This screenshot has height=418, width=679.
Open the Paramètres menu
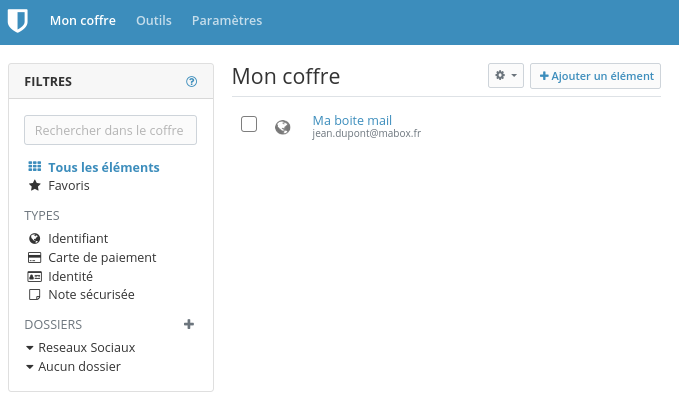tap(227, 20)
